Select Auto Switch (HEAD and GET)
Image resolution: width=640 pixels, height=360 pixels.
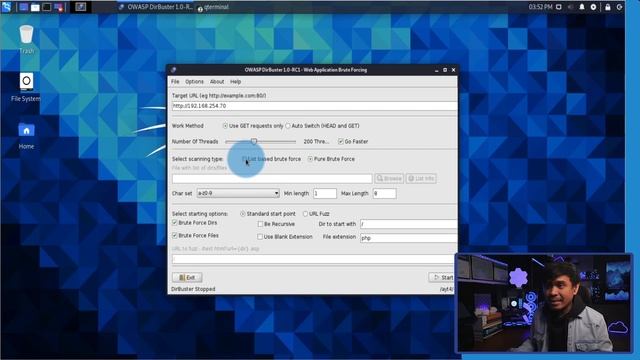[x=322, y=126]
